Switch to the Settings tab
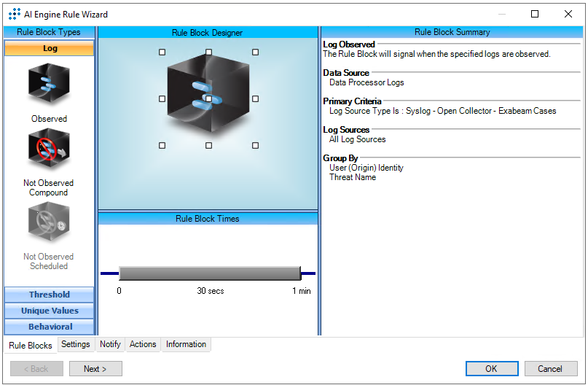This screenshot has width=588, height=385. tap(76, 344)
